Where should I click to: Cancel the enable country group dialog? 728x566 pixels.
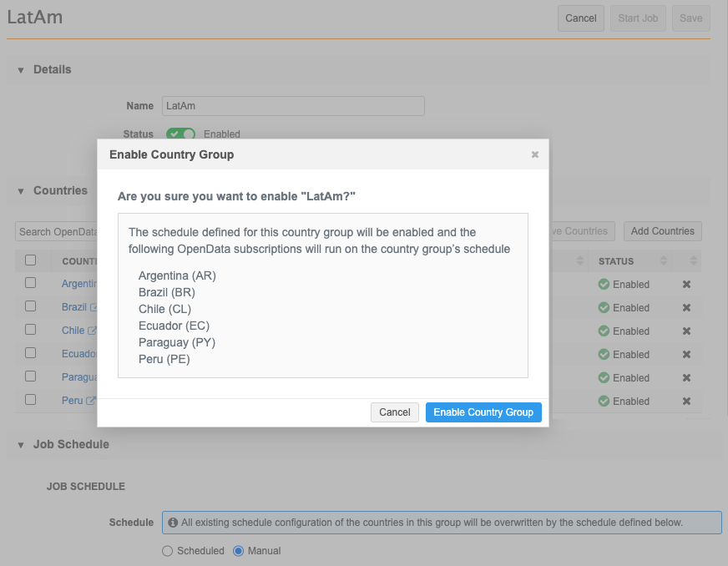[394, 412]
